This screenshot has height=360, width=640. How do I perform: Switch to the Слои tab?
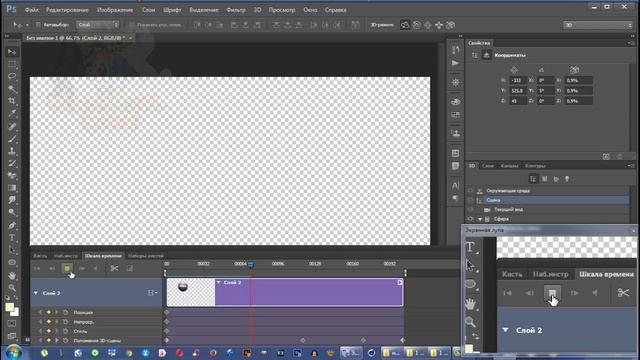[x=488, y=166]
